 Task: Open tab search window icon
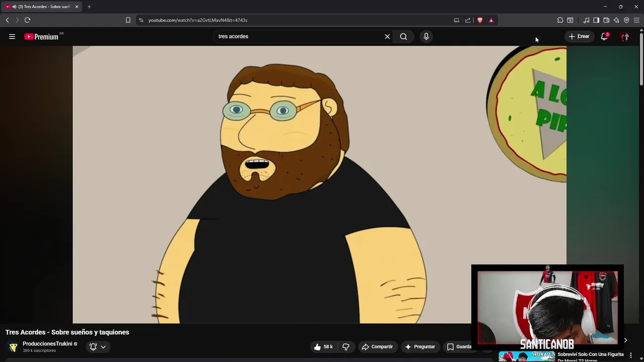(570, 20)
